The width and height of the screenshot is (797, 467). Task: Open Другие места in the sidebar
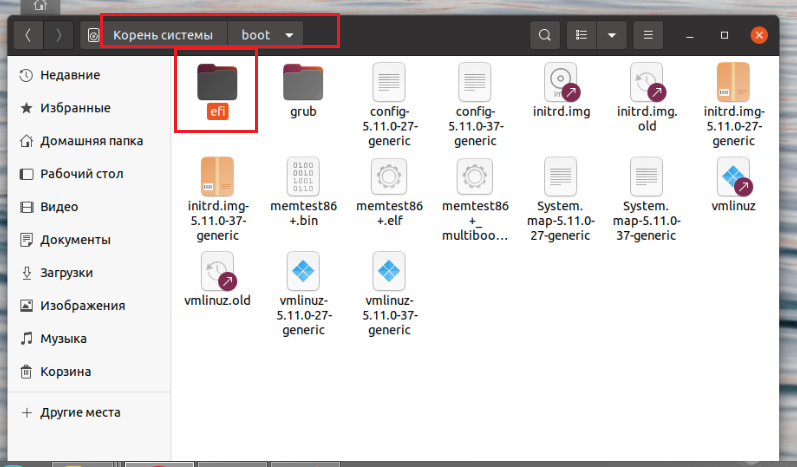pyautogui.click(x=89, y=413)
